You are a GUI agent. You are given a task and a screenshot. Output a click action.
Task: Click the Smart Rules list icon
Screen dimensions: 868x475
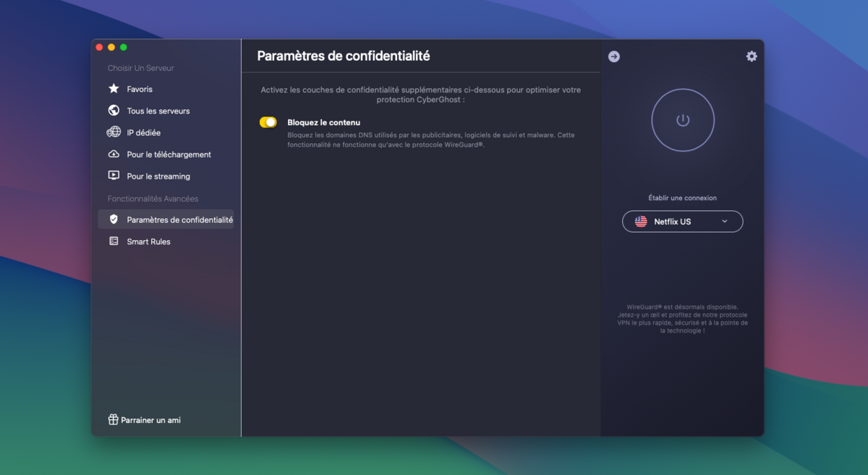point(114,241)
